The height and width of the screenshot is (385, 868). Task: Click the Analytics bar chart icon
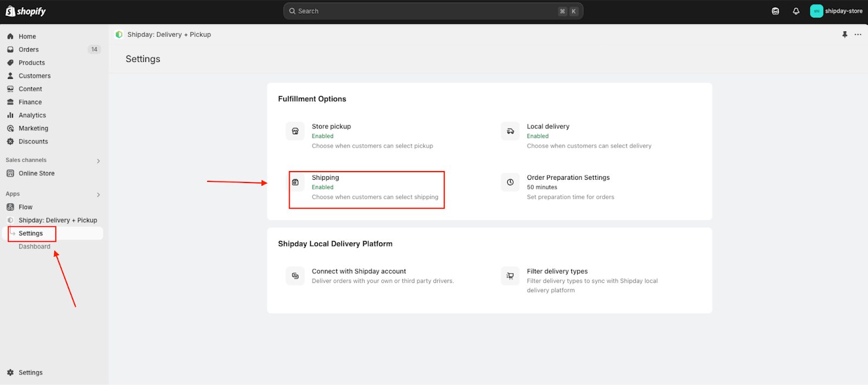[10, 115]
